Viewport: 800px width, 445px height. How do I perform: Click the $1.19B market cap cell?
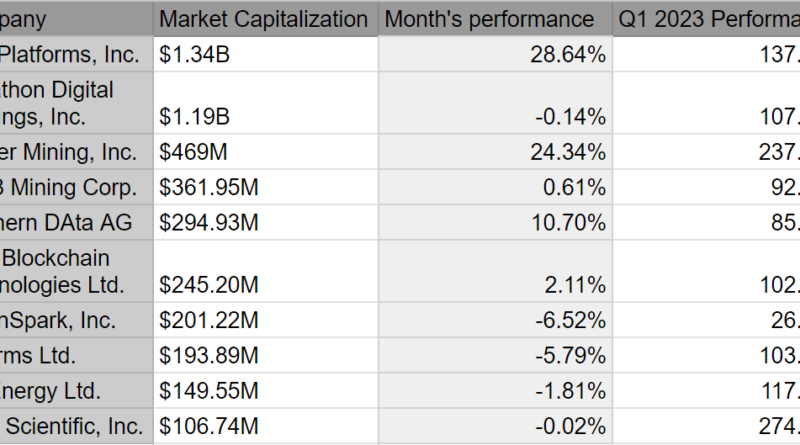point(264,117)
